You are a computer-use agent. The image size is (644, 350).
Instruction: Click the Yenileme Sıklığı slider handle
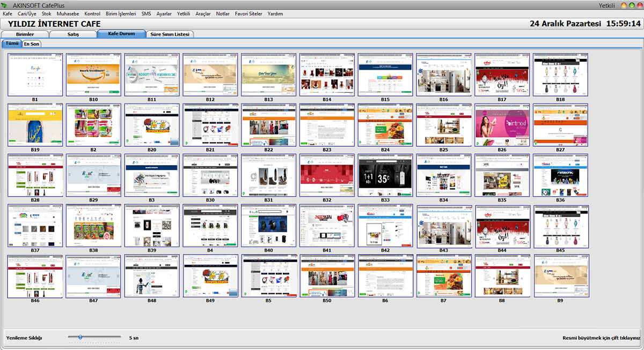(x=80, y=337)
